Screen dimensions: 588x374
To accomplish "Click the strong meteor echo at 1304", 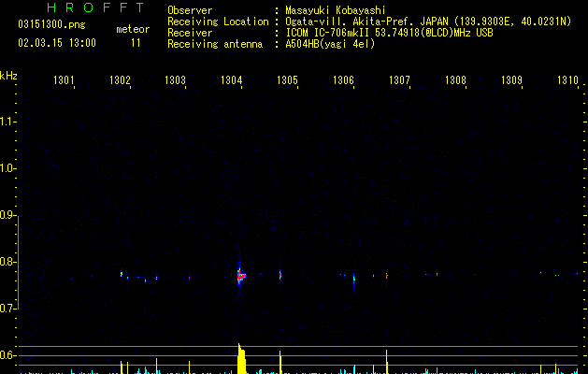I will coord(241,276).
